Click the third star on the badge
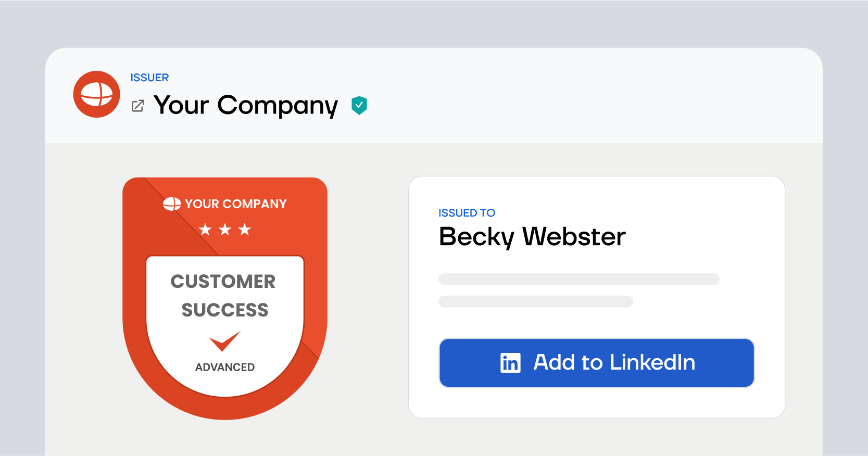868x456 pixels. pyautogui.click(x=245, y=230)
